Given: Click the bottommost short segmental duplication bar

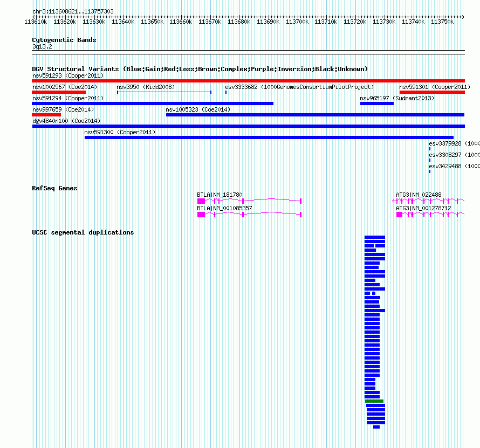Looking at the screenshot, I should (376, 427).
